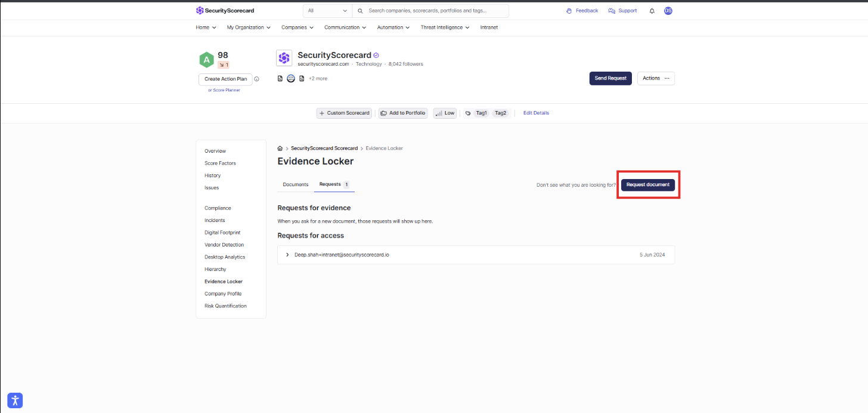Click the verified badge after SecurityScorecard title
The height and width of the screenshot is (413, 868).
point(376,56)
